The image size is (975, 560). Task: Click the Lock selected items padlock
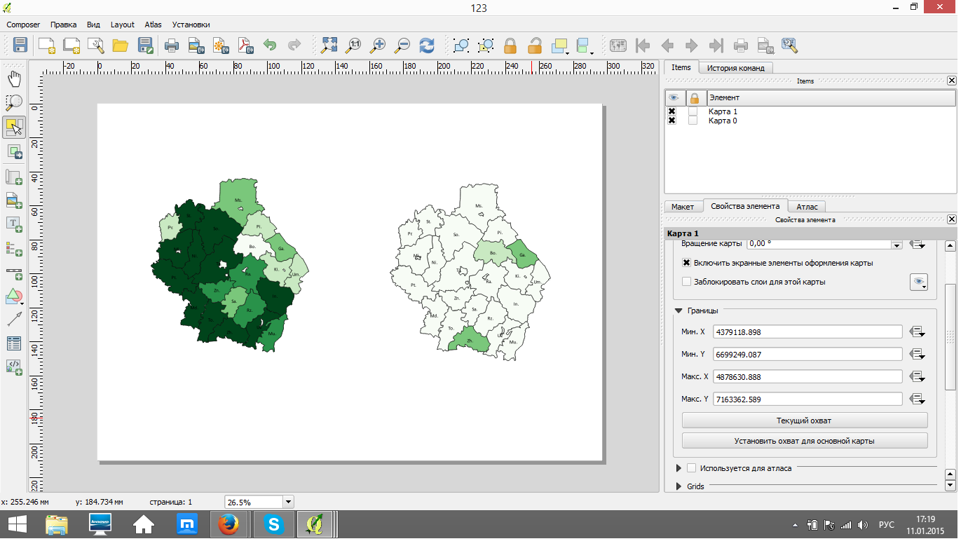pyautogui.click(x=510, y=46)
